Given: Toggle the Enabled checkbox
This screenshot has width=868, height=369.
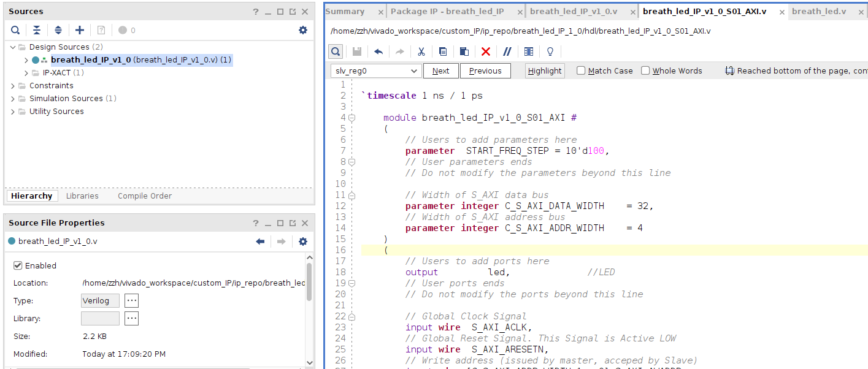Looking at the screenshot, I should (x=18, y=265).
